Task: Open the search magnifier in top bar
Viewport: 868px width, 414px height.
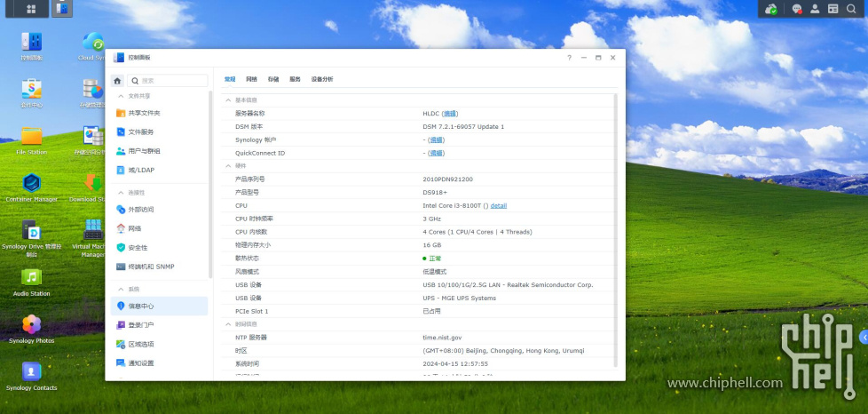Action: [851, 9]
